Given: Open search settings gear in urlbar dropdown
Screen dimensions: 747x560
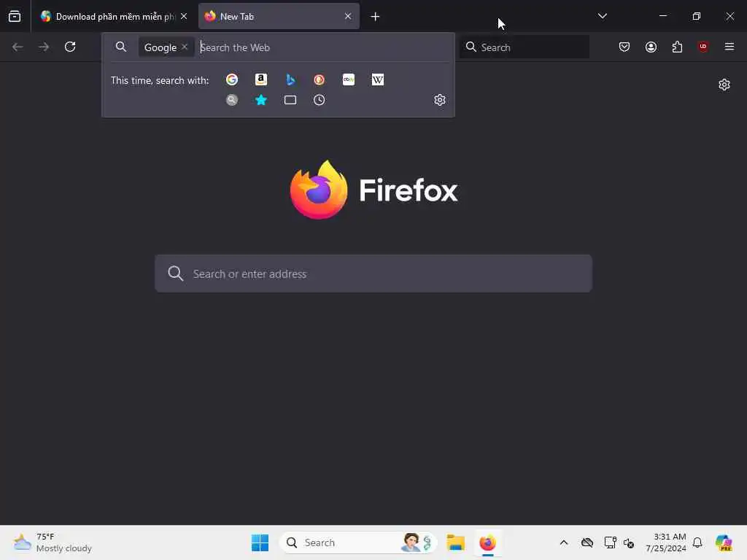Looking at the screenshot, I should (x=440, y=100).
